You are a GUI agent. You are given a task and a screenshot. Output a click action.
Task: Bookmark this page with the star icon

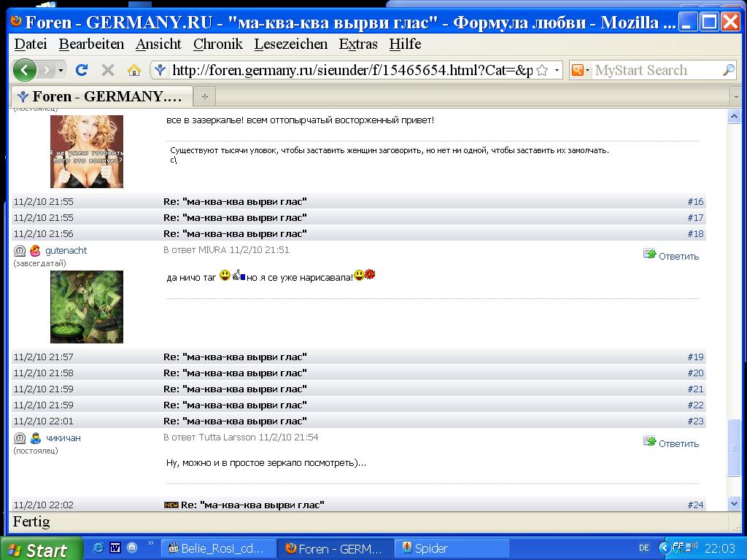[542, 70]
